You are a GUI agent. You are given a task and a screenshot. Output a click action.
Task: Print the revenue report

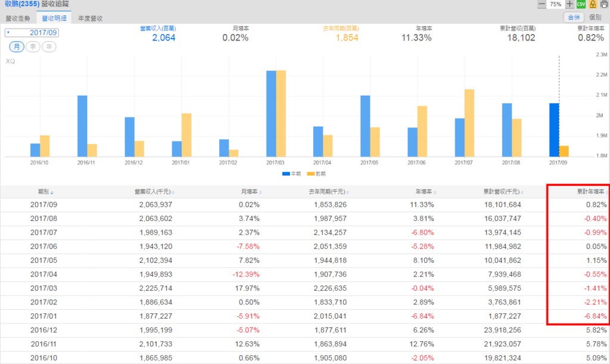point(604,4)
